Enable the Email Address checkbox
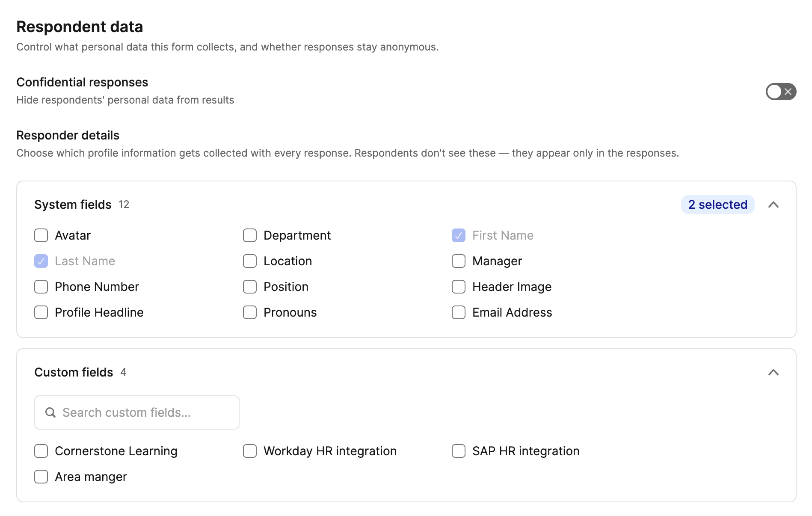 [x=459, y=312]
